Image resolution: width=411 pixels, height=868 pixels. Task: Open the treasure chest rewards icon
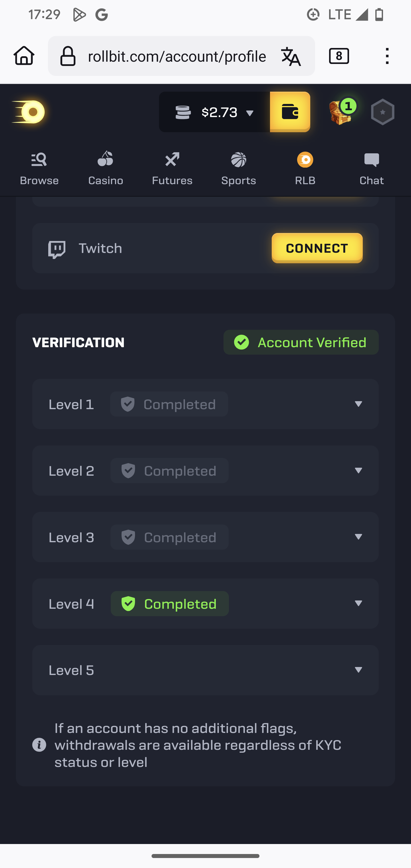[341, 112]
